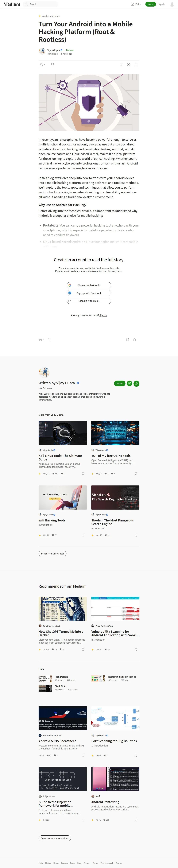Screen dimensions: 178x868
Task: Bookmark the Objection framework card
Action: tap(83, 820)
